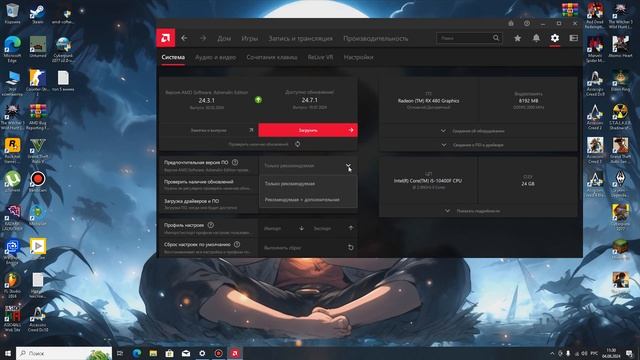
Task: Open the Запись и трансляция tab
Action: click(x=300, y=38)
